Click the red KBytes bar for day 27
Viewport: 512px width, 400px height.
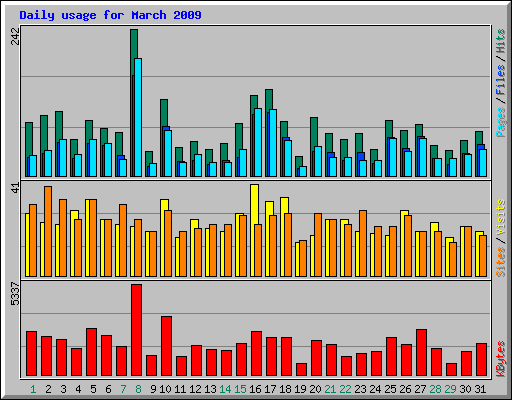pos(421,352)
